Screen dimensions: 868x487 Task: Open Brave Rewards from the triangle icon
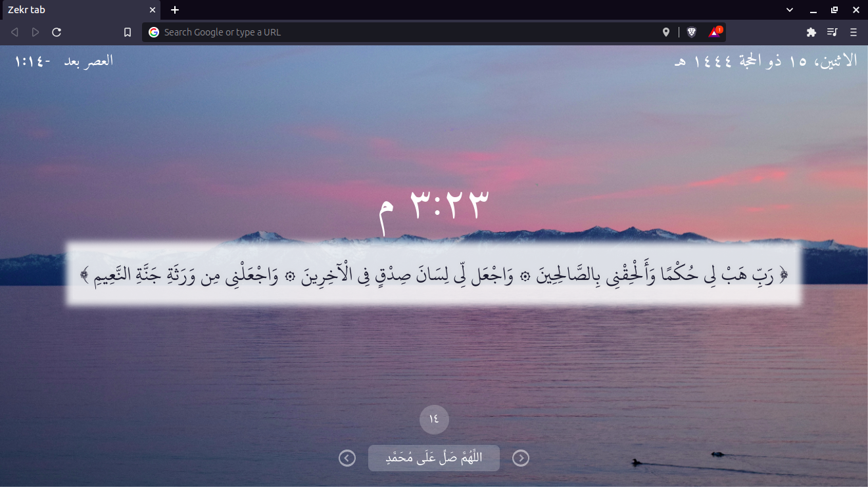(714, 32)
